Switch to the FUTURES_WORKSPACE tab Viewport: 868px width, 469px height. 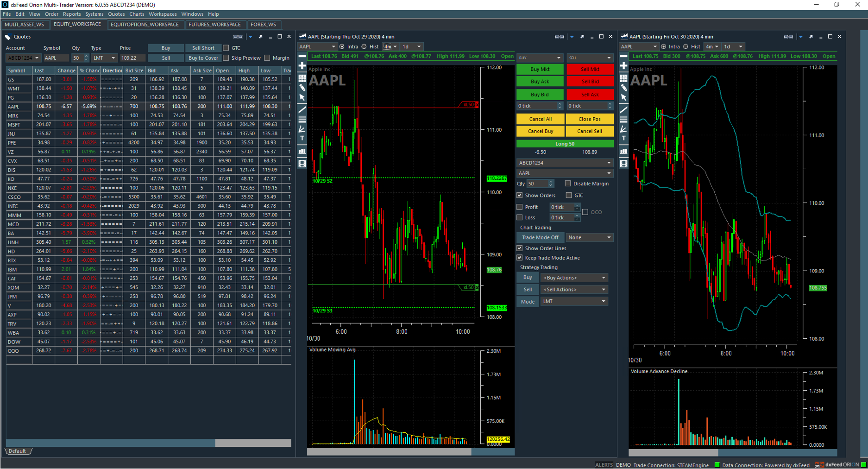(x=214, y=25)
